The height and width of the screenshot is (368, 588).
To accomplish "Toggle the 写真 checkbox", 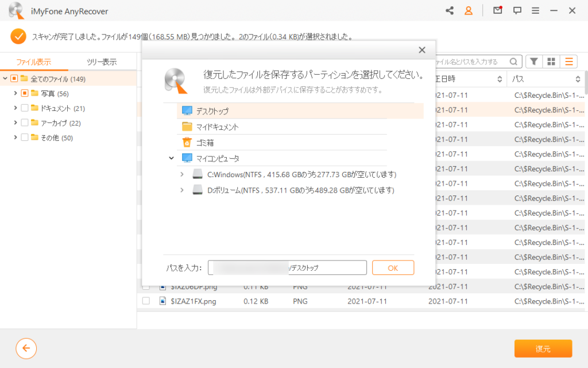I will 25,93.
